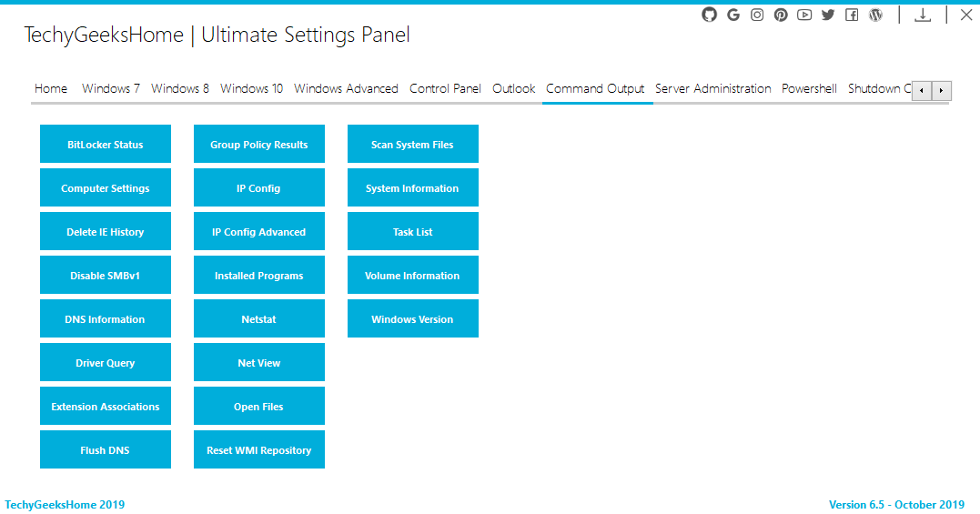980x514 pixels.
Task: Run the BitLocker Status command
Action: (x=105, y=144)
